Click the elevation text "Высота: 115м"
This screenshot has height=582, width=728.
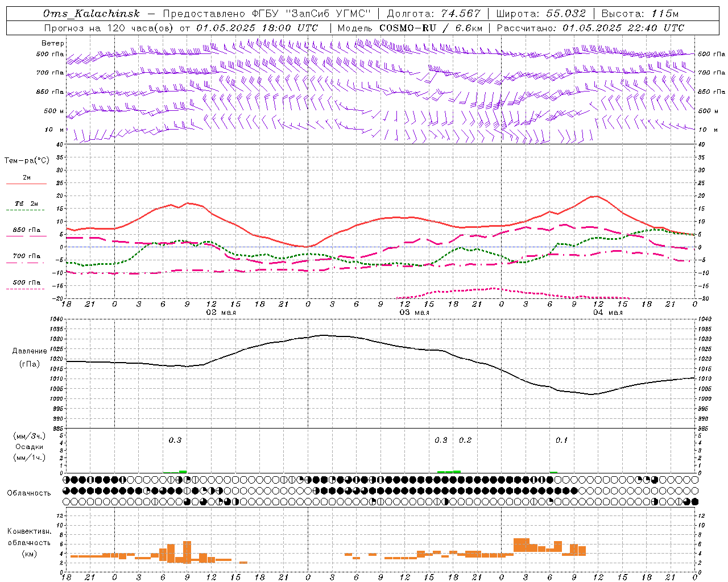[x=640, y=14]
